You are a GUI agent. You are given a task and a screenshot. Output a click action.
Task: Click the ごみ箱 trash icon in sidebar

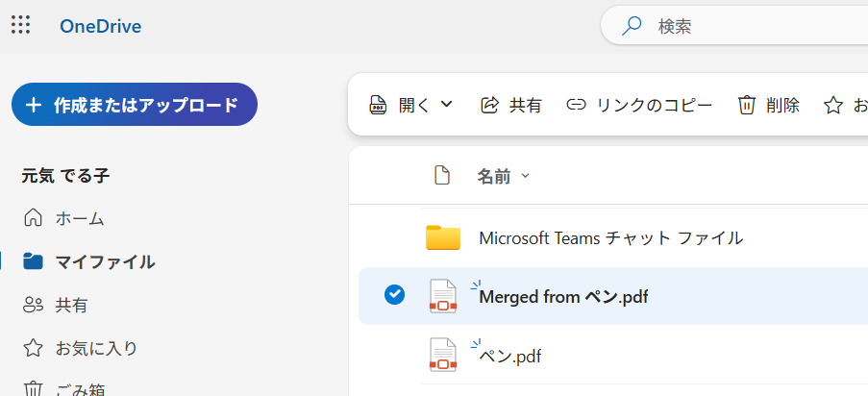(34, 388)
